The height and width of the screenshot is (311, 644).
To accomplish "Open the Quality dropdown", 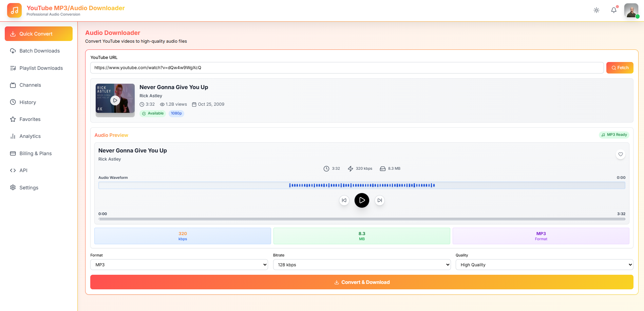I will pyautogui.click(x=544, y=265).
